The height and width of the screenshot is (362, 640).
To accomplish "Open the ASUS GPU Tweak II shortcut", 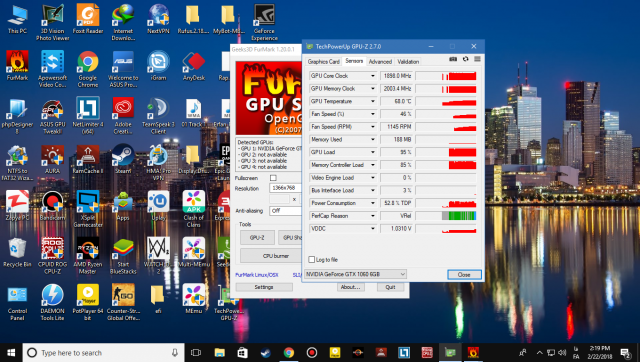I will (x=52, y=116).
